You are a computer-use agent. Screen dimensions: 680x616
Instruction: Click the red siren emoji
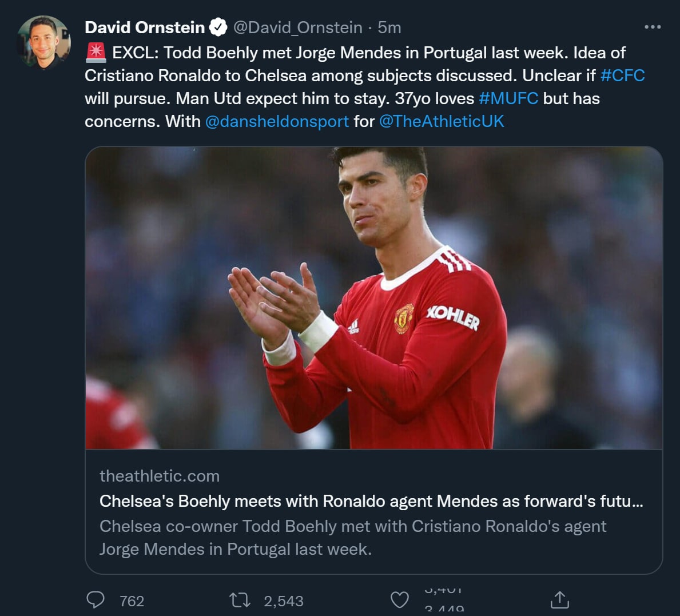tap(96, 53)
